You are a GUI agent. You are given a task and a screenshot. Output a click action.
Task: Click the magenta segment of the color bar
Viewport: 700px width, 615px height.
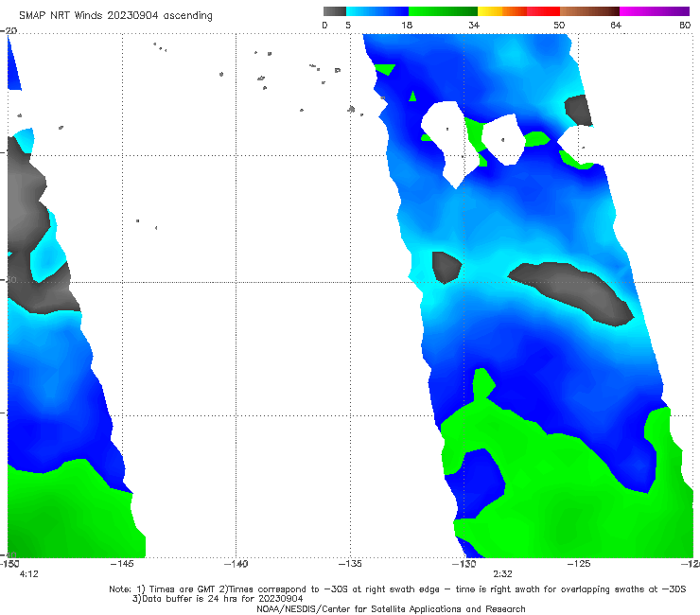coord(655,11)
